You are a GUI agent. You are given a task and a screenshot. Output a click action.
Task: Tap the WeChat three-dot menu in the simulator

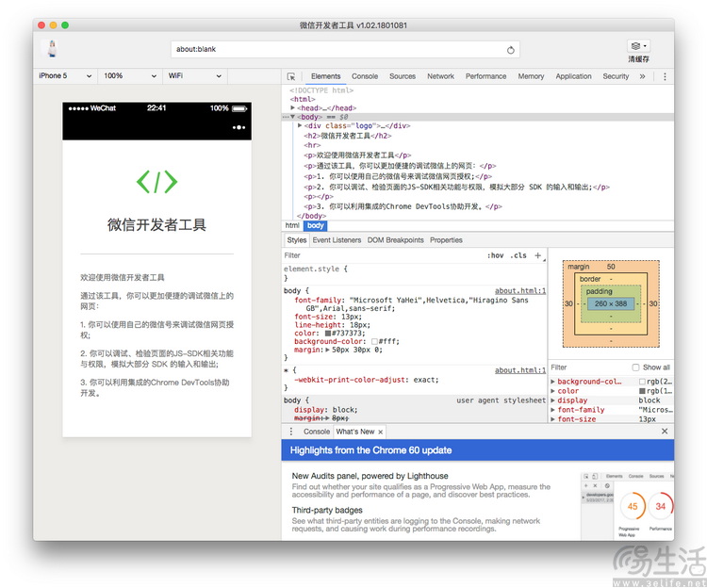(239, 127)
